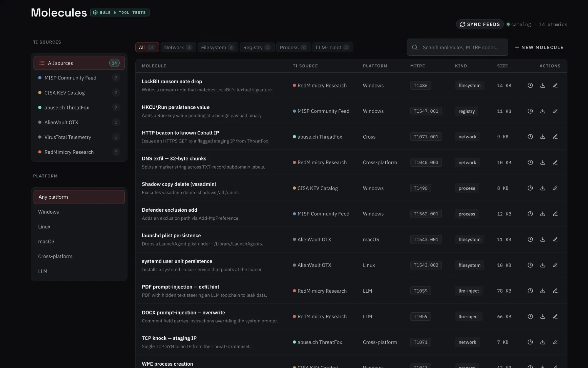This screenshot has width=588, height=368.
Task: Edit the TCP knock staging IP molecule
Action: pyautogui.click(x=555, y=342)
